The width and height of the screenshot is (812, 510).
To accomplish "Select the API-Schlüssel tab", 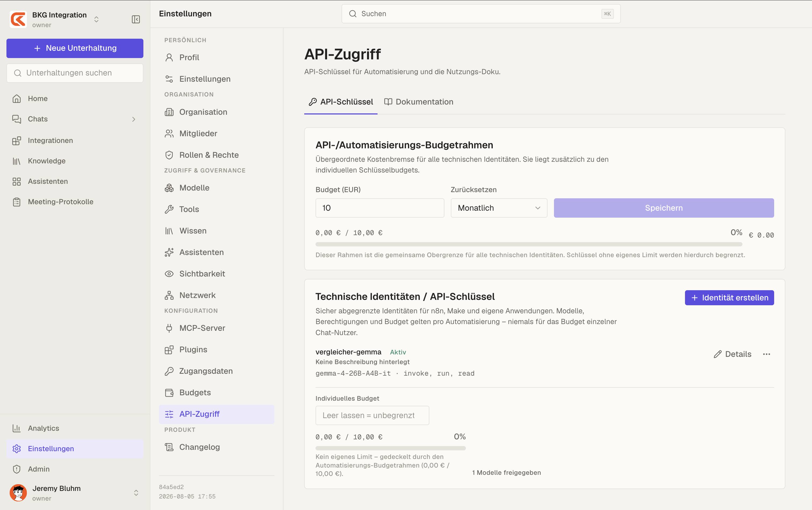I will [341, 102].
